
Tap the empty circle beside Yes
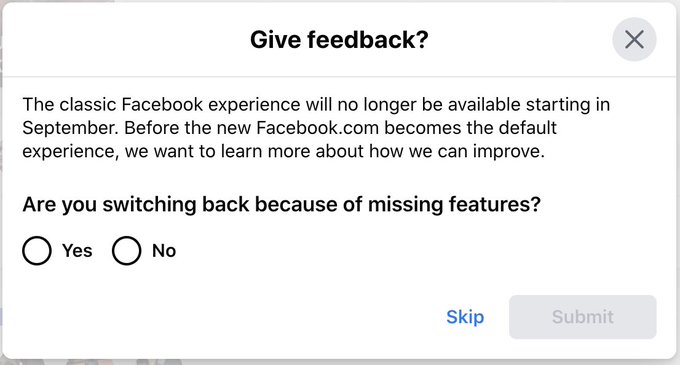(37, 251)
